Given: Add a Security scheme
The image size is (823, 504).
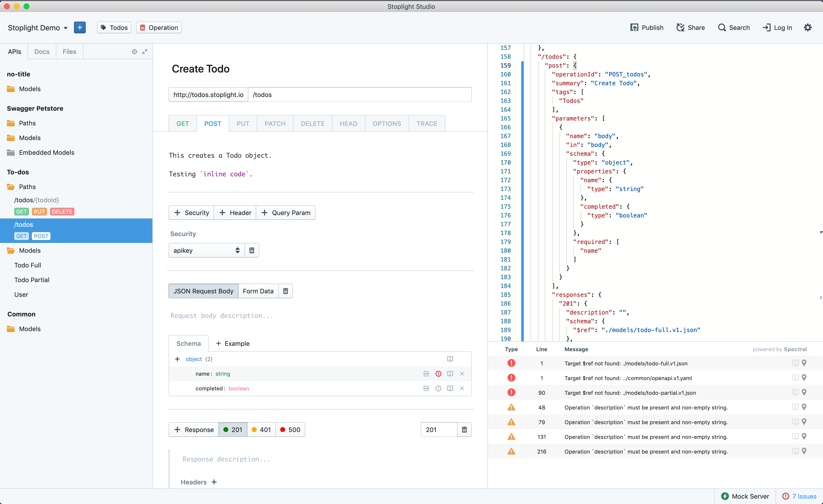Looking at the screenshot, I should click(x=191, y=212).
